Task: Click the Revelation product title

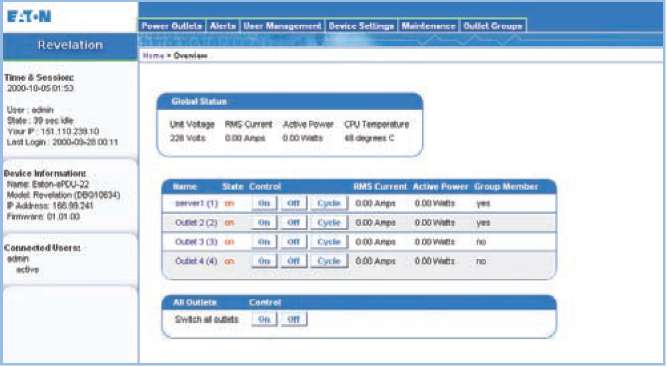Action: (70, 45)
